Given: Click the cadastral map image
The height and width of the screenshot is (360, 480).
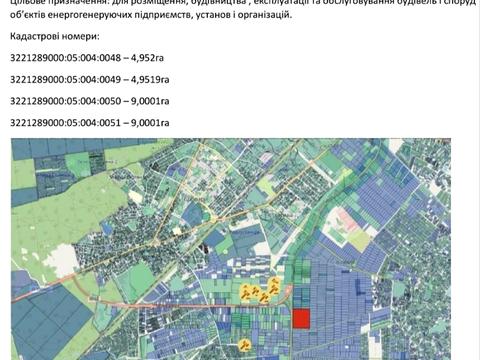Looking at the screenshot, I should [231, 249].
